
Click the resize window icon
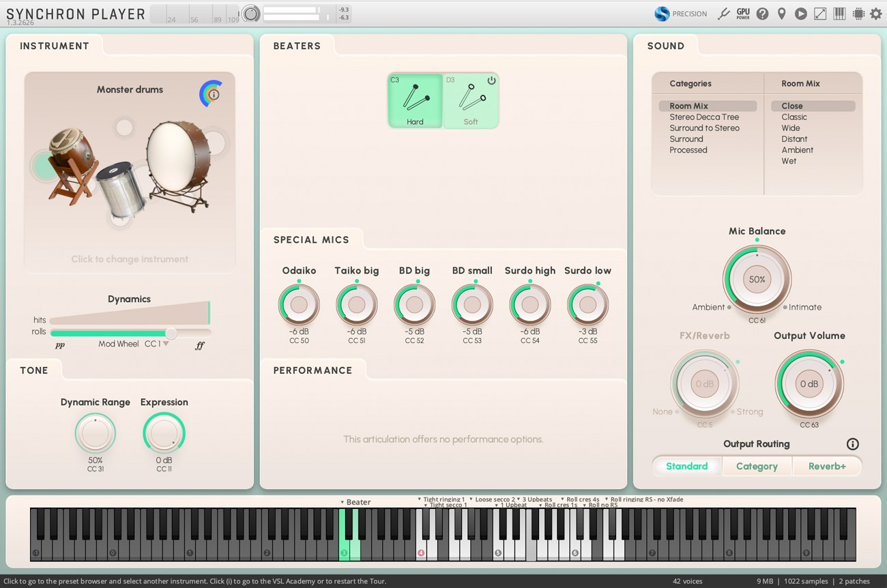pos(819,13)
